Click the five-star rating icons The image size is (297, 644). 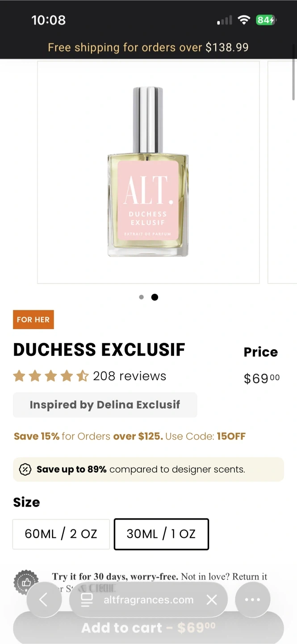pos(51,376)
